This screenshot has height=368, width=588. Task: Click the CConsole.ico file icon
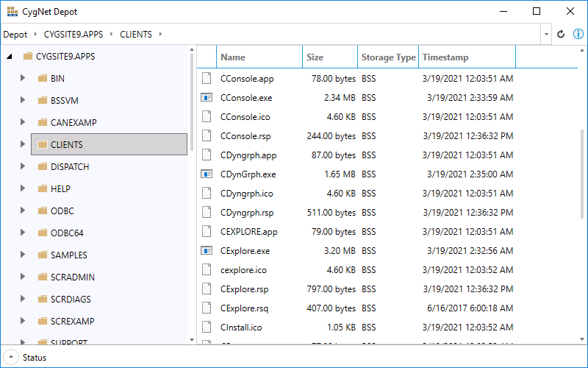tap(207, 117)
